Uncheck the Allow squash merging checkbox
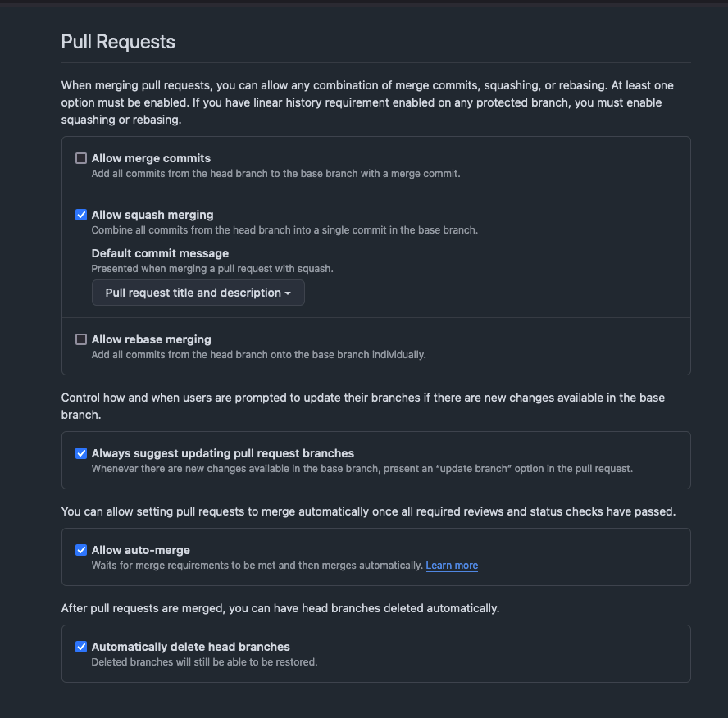 click(81, 215)
